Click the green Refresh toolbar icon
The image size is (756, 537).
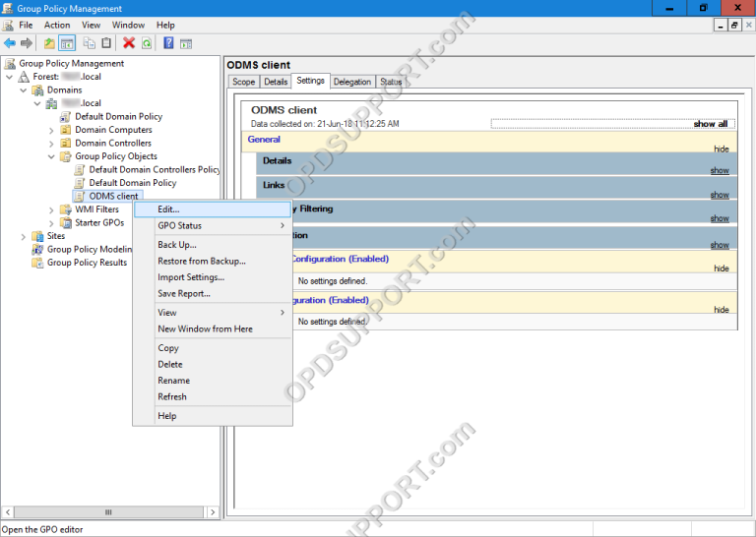tap(147, 43)
